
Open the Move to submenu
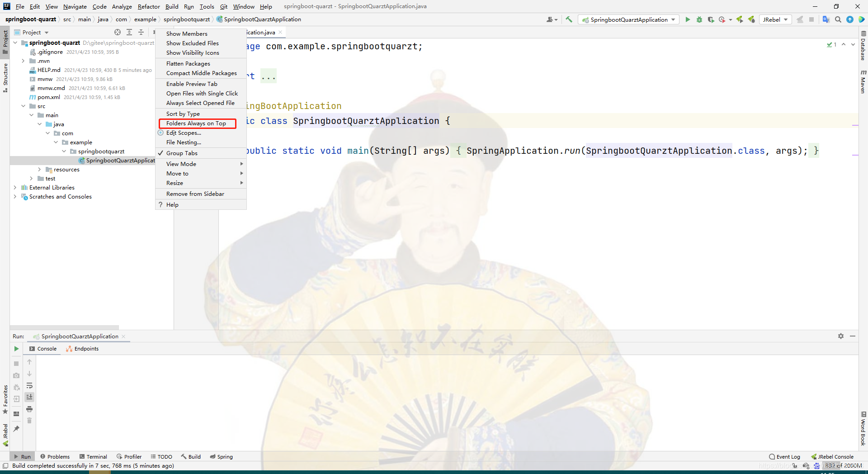[201, 173]
